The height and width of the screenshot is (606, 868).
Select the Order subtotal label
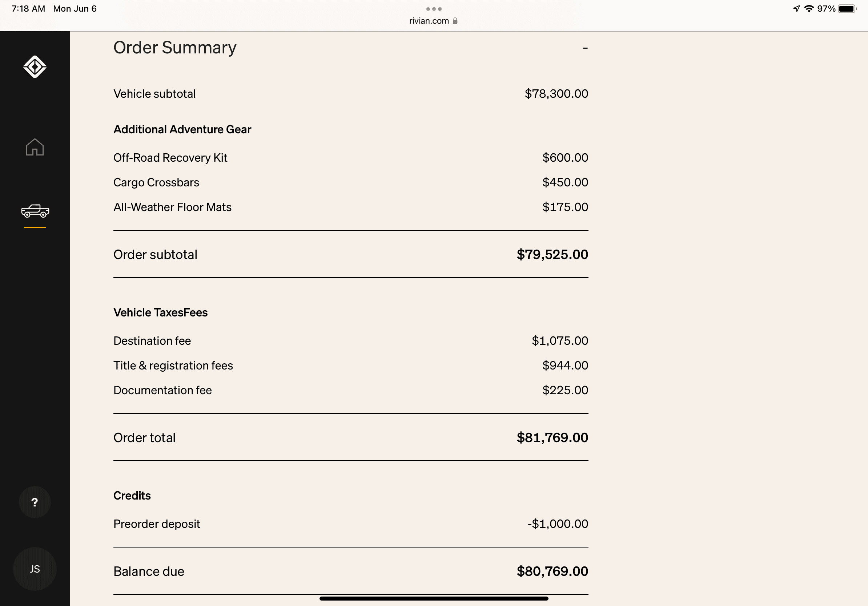155,255
